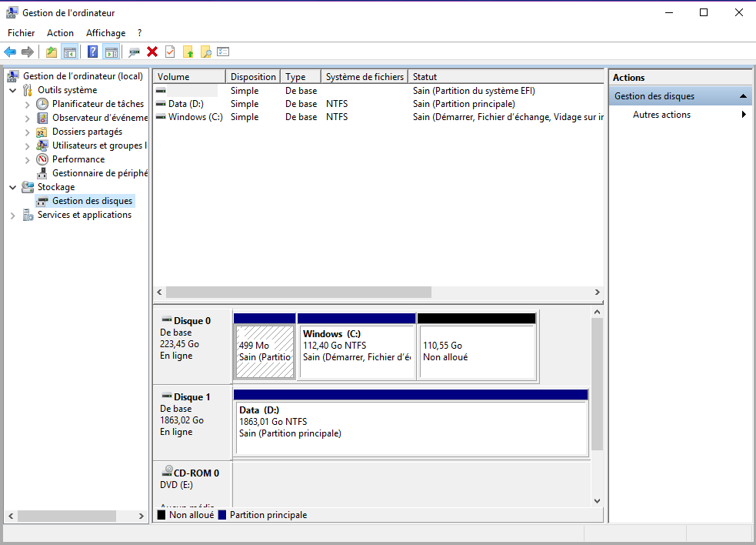Expand Observateur d'événements node

(27, 119)
